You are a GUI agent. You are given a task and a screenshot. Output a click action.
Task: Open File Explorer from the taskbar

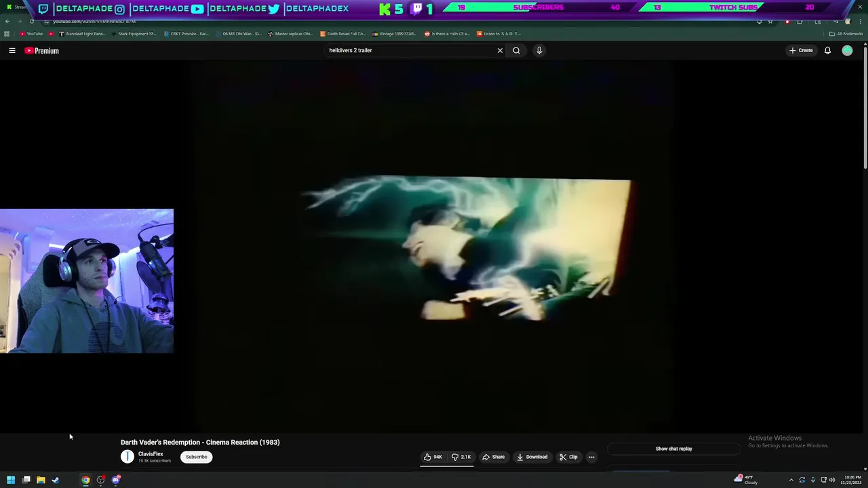tap(41, 480)
